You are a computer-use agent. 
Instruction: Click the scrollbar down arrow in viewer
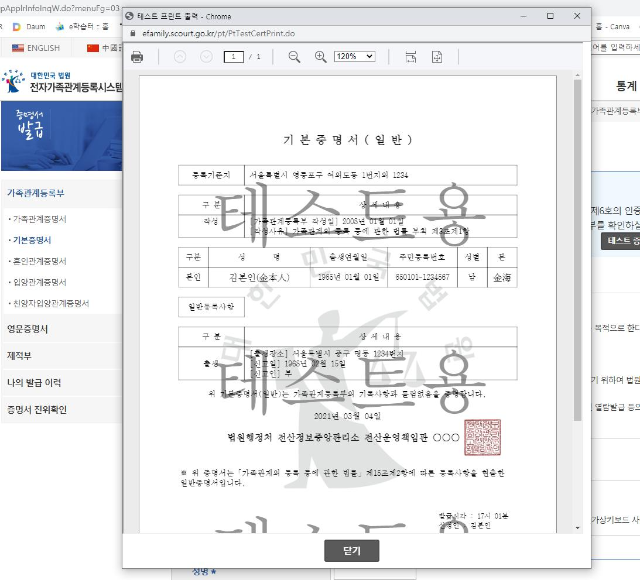(x=577, y=528)
